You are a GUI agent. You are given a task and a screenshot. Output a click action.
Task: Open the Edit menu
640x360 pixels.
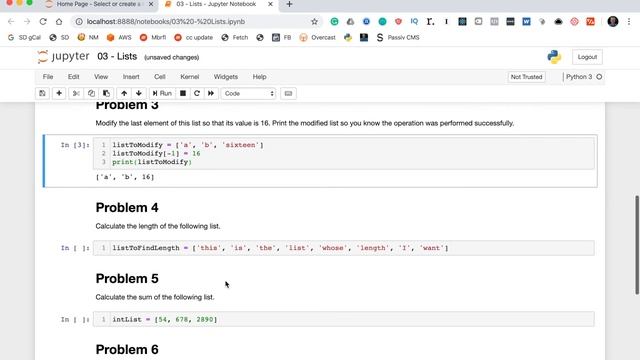tap(73, 77)
